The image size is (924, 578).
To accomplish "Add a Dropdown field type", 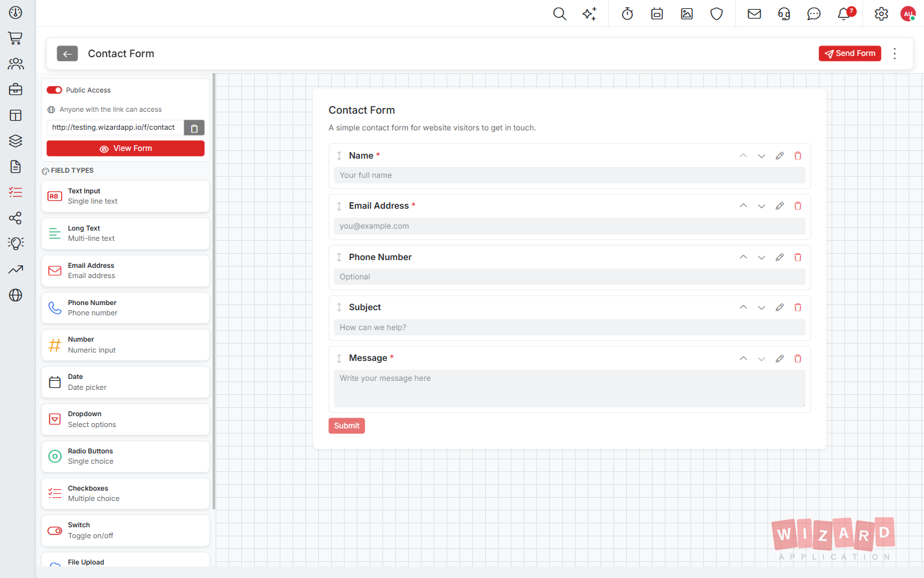I will click(126, 419).
